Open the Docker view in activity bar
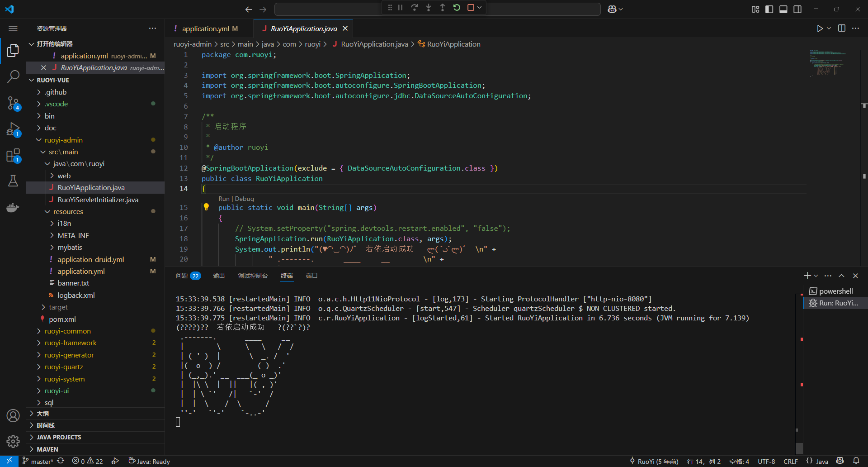Viewport: 868px width, 467px height. 13,208
